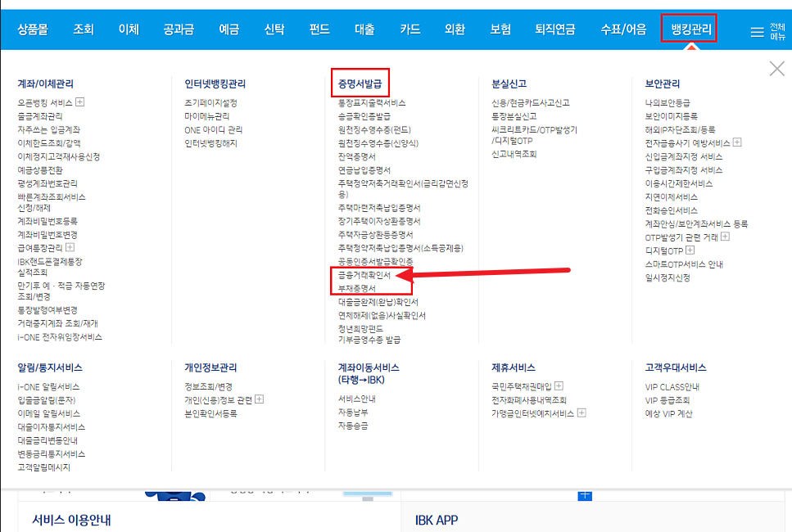Open the 카드 menu
The width and height of the screenshot is (792, 532).
[409, 27]
